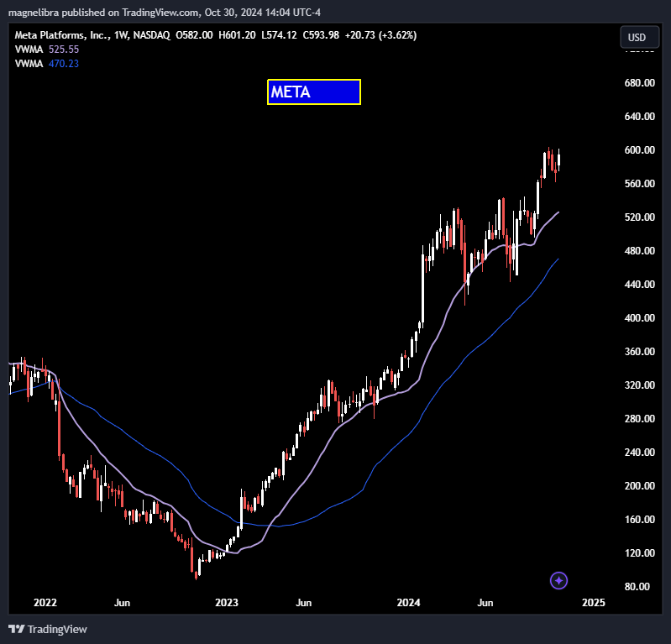The height and width of the screenshot is (644, 671).
Task: Click the 280.00 price axis label
Action: pyautogui.click(x=639, y=418)
